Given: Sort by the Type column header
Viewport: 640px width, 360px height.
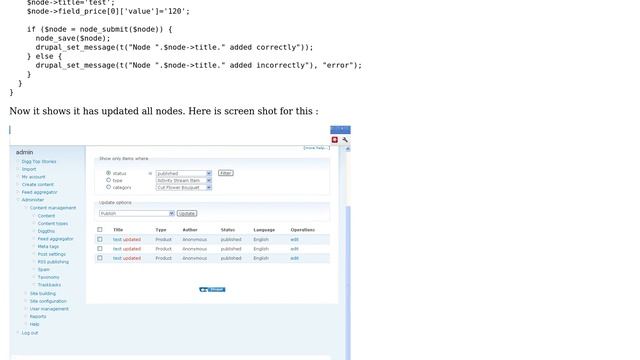Looking at the screenshot, I should (161, 230).
